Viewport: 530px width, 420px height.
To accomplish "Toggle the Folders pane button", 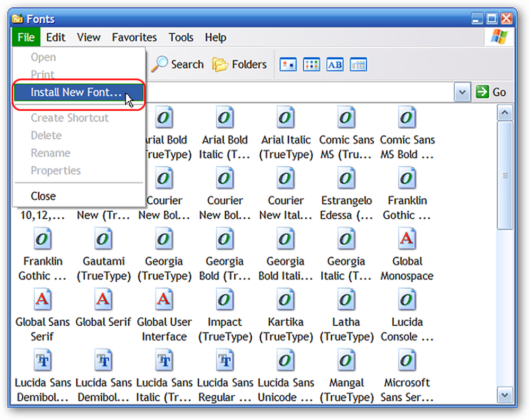I will (x=240, y=64).
